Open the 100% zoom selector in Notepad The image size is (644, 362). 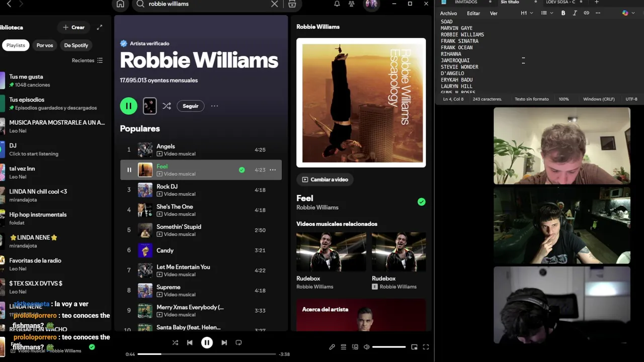click(x=563, y=99)
